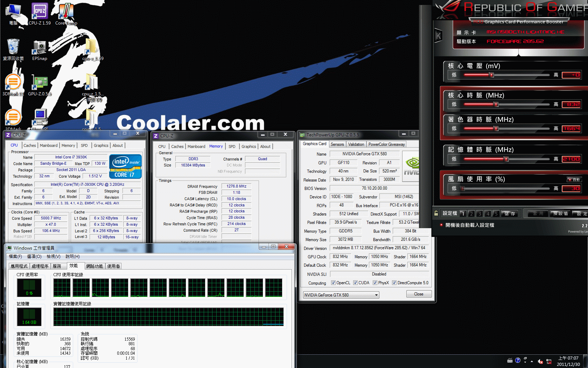The width and height of the screenshot is (588, 368).
Task: Open Sensors tab in GPU-Z
Action: point(337,144)
